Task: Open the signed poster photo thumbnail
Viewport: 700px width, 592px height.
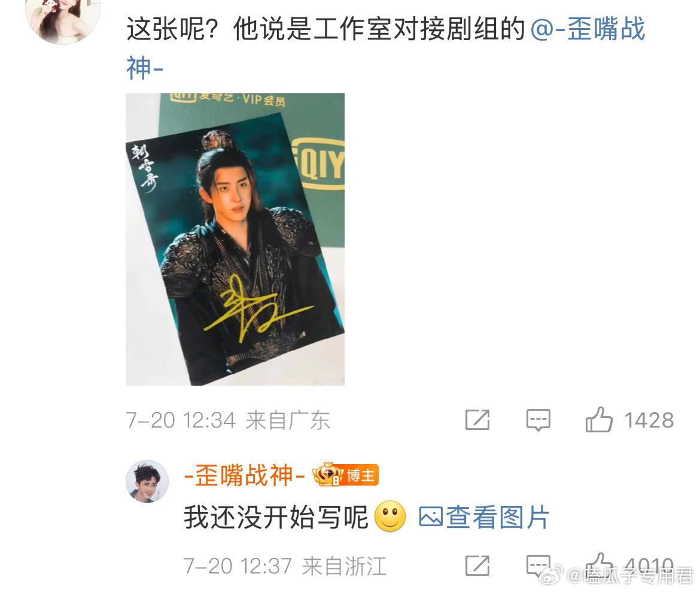Action: tap(235, 239)
